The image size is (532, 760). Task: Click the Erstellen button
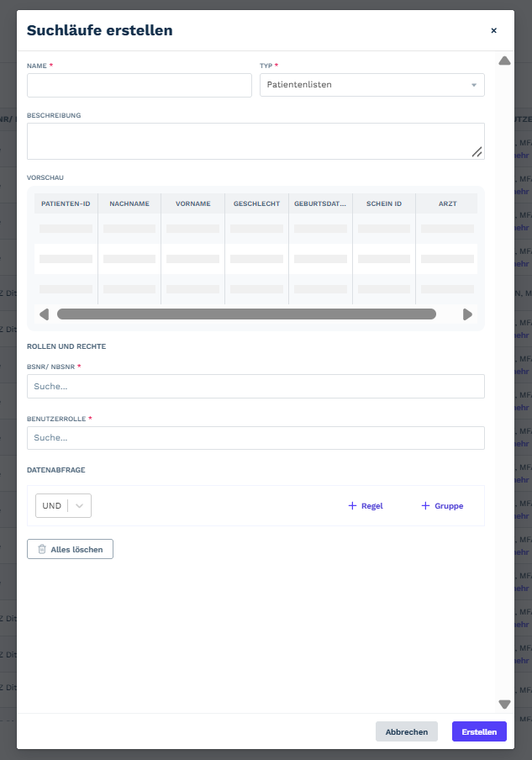click(479, 731)
